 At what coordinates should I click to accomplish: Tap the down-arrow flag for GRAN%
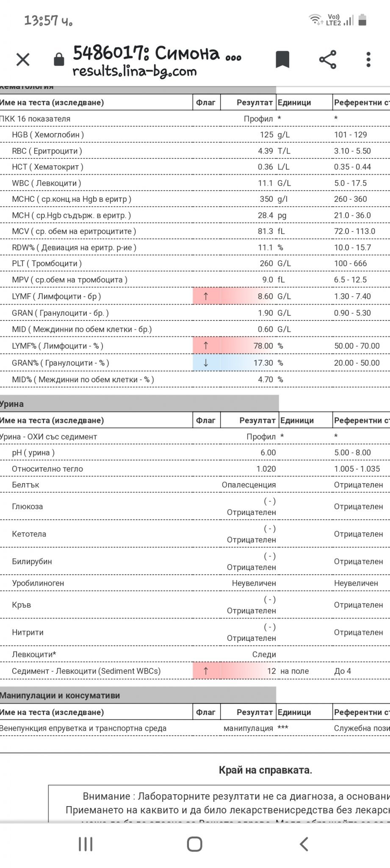click(206, 363)
